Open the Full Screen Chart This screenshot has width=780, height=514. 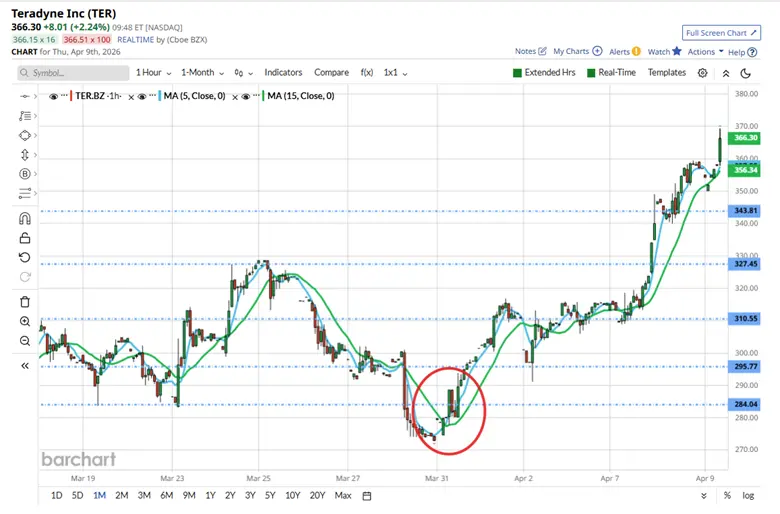[x=721, y=33]
